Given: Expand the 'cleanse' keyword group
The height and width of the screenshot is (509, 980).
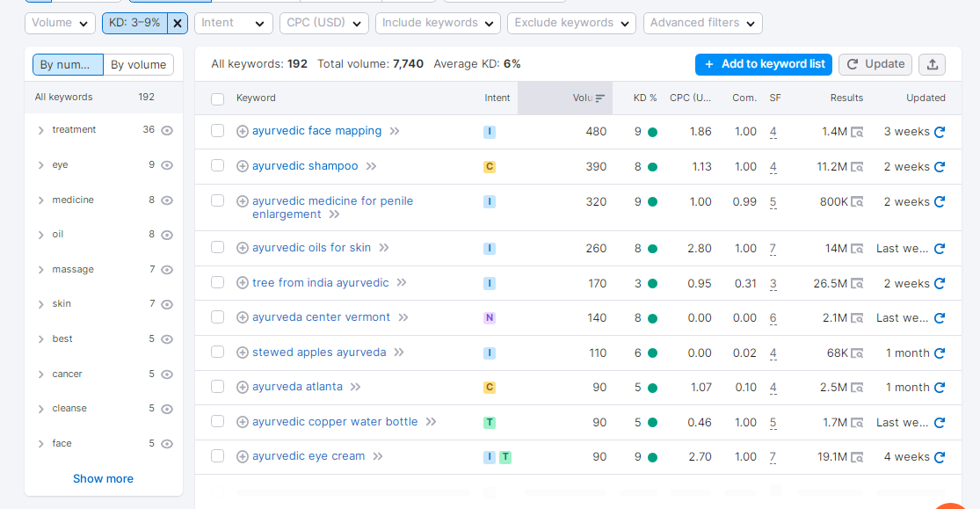Looking at the screenshot, I should coord(40,409).
